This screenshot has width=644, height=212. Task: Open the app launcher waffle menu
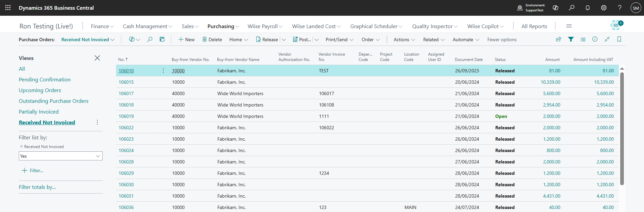[x=8, y=8]
